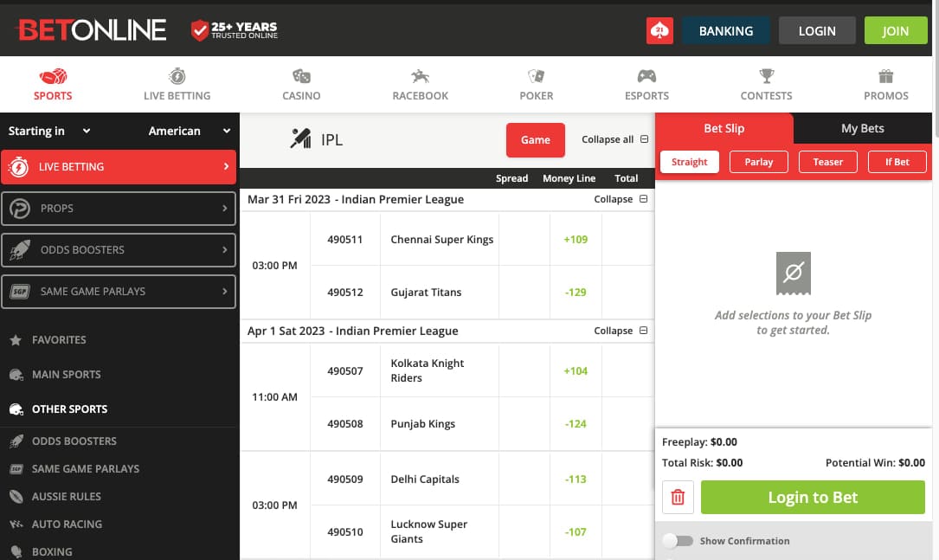Image resolution: width=939 pixels, height=560 pixels.
Task: Expand the Live Betting sidebar chevron
Action: click(x=226, y=166)
